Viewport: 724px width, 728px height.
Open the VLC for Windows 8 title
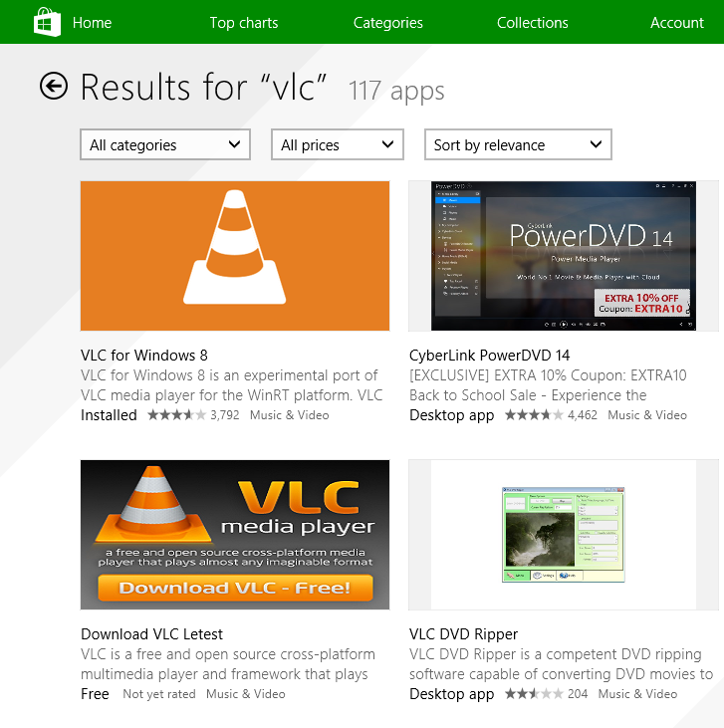tap(144, 356)
